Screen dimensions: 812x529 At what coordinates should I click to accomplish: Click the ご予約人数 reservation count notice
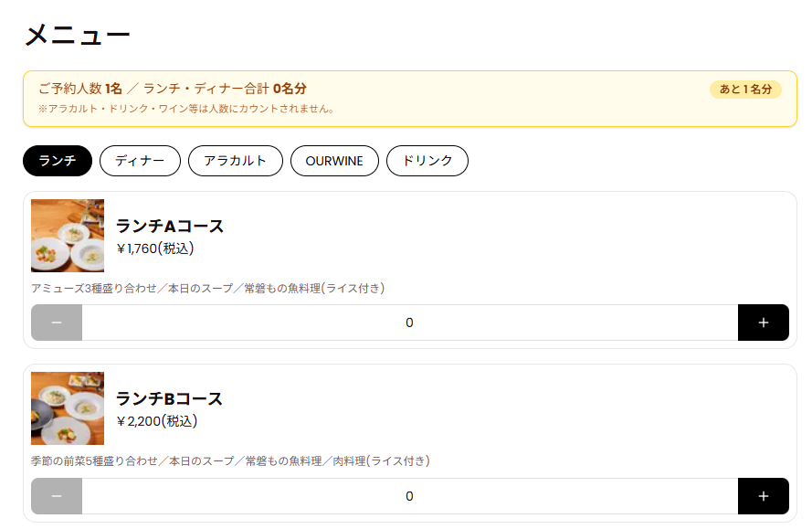pyautogui.click(x=173, y=90)
